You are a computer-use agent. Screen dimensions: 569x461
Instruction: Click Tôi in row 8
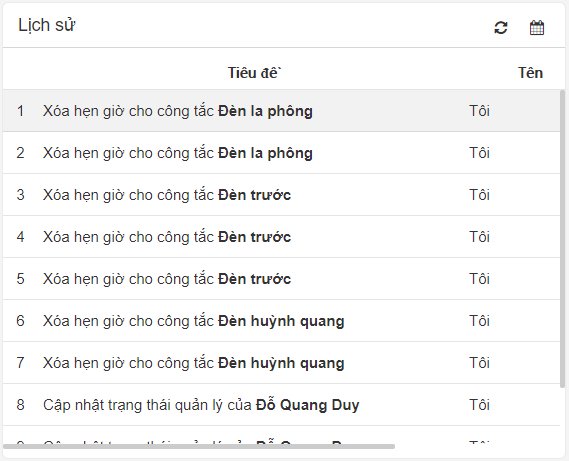coord(479,405)
